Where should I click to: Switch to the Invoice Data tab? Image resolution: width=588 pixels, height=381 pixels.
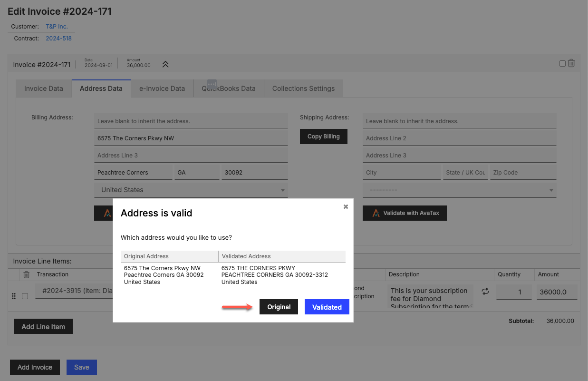44,88
